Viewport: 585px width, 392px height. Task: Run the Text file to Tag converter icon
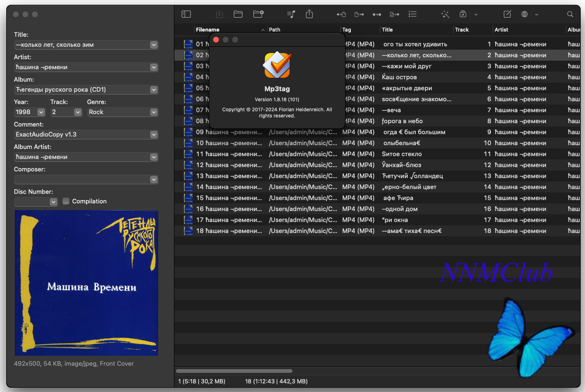(x=395, y=14)
